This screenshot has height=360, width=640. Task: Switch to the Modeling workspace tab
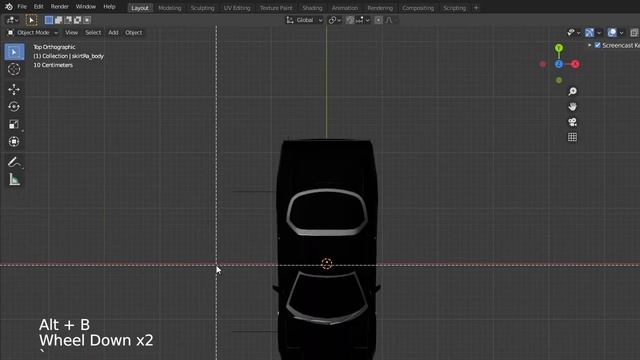tap(169, 8)
